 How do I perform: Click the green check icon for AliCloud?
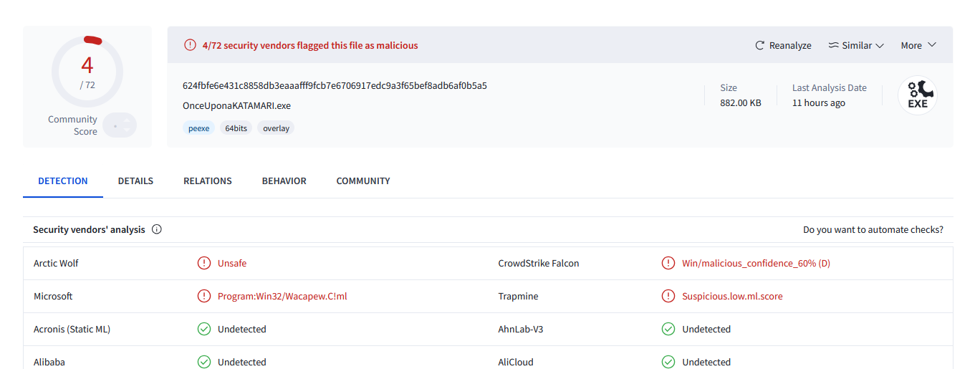coord(668,362)
